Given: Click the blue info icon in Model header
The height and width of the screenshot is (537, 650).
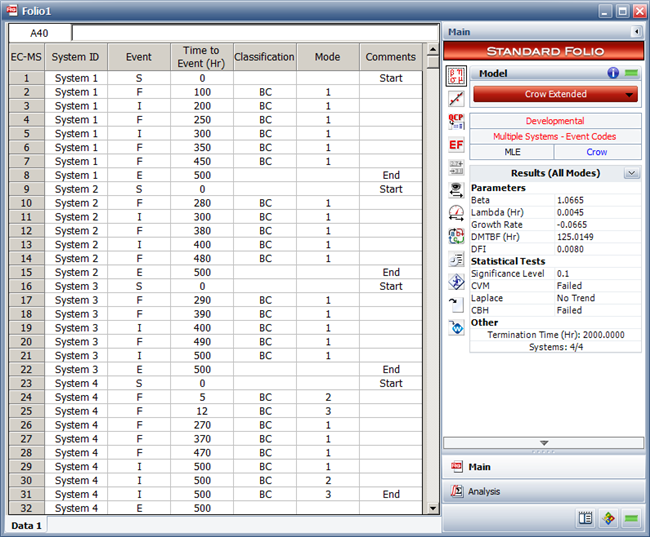Looking at the screenshot, I should click(613, 73).
